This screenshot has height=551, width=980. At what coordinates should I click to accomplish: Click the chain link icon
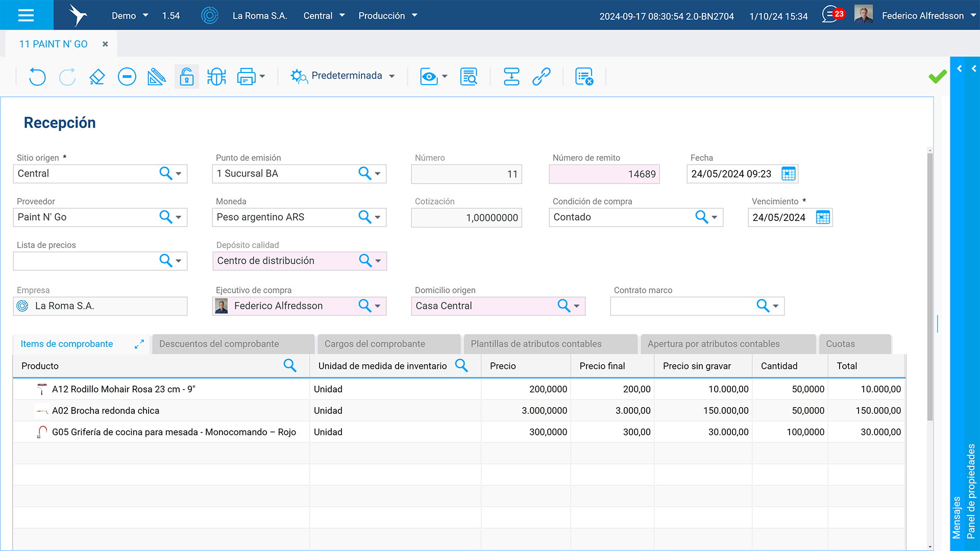[542, 77]
